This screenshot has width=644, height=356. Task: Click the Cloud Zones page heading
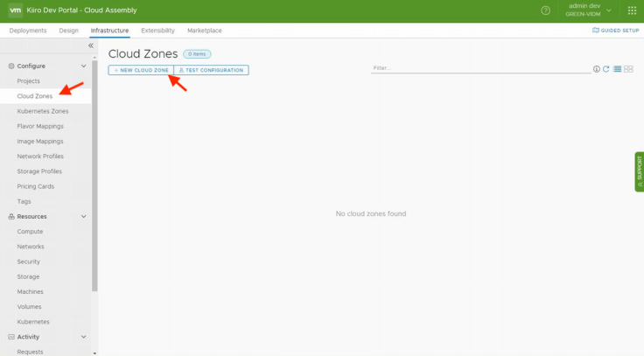(143, 53)
